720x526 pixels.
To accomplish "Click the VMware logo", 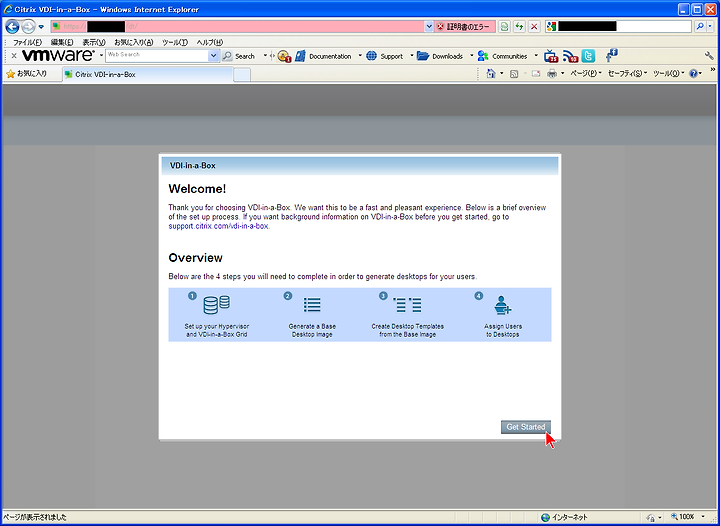I will (58, 56).
